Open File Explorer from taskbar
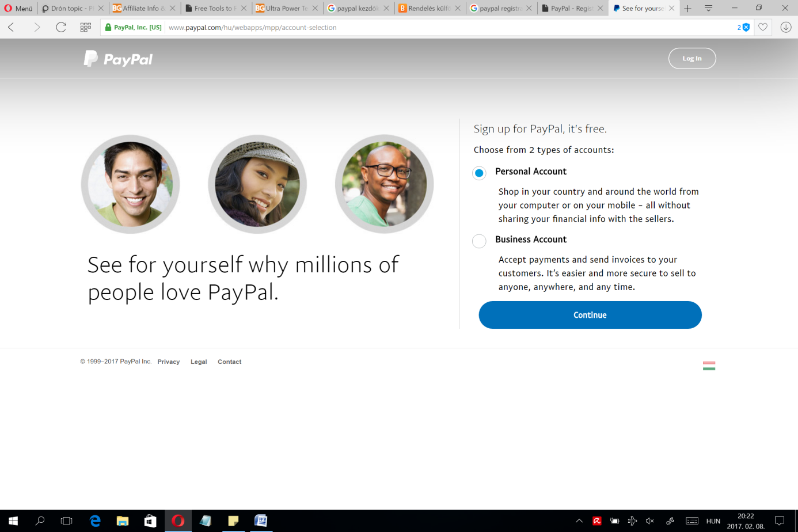Image resolution: width=798 pixels, height=532 pixels. coord(123,520)
